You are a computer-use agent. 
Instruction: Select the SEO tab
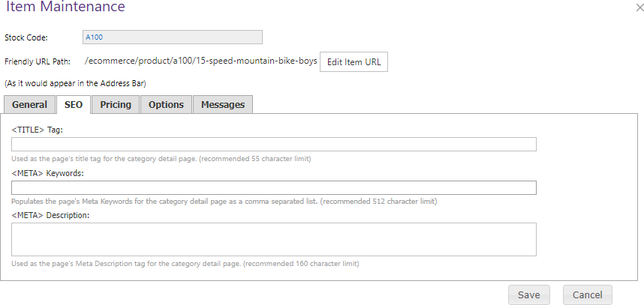74,104
